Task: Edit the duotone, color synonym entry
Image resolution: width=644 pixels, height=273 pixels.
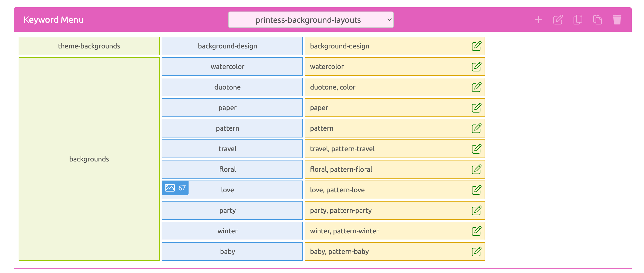Action: point(477,87)
